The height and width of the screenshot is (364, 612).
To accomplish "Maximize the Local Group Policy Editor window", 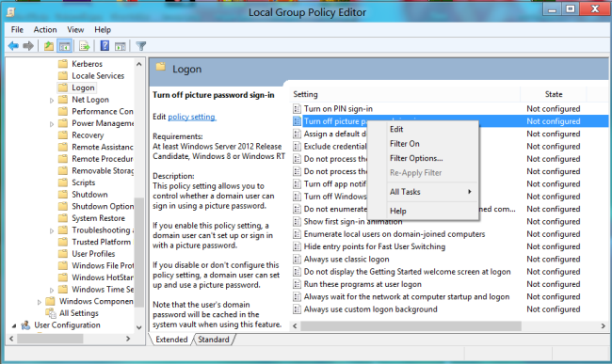I will pos(571,9).
